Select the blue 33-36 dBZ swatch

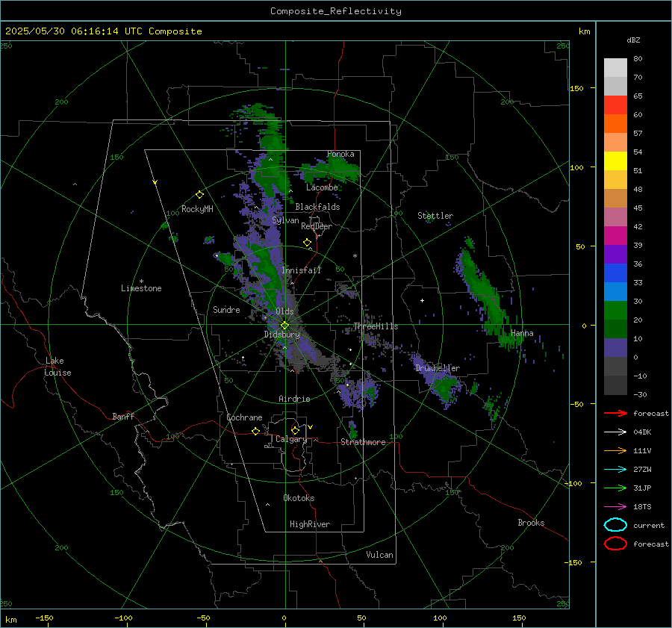coord(615,273)
